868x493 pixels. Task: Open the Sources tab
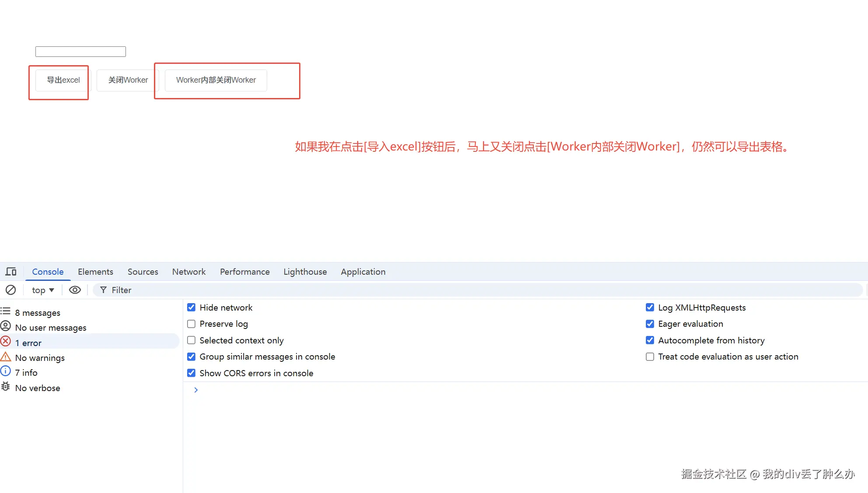pyautogui.click(x=143, y=272)
